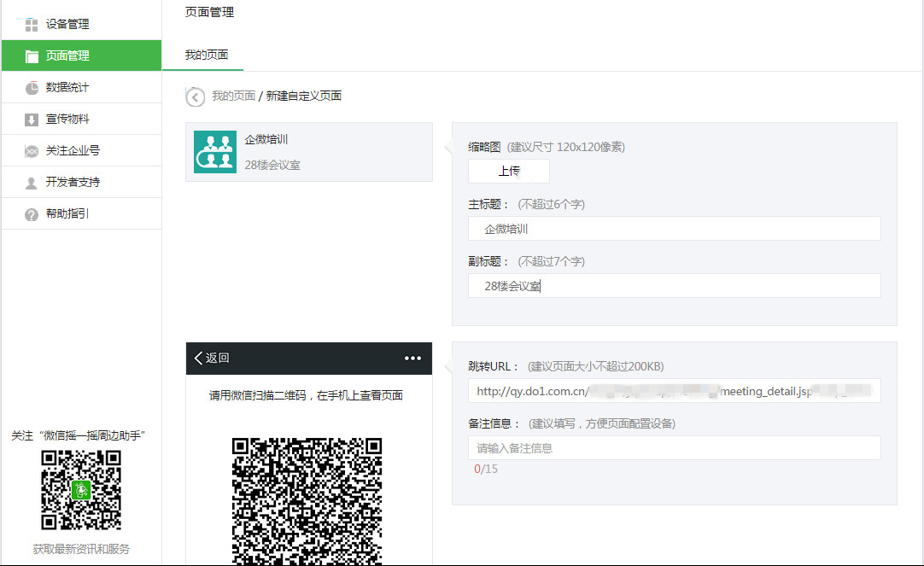Click 企微培训 title in preview card
Image resolution: width=924 pixels, height=566 pixels.
pyautogui.click(x=266, y=139)
